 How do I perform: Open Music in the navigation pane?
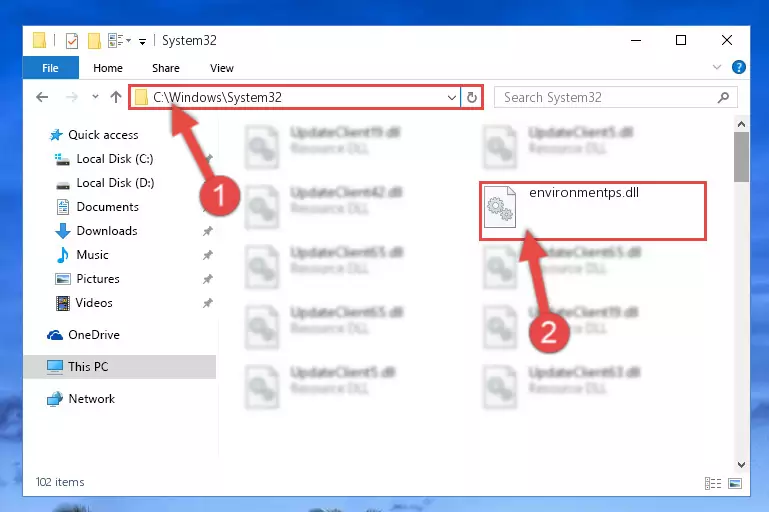(92, 255)
